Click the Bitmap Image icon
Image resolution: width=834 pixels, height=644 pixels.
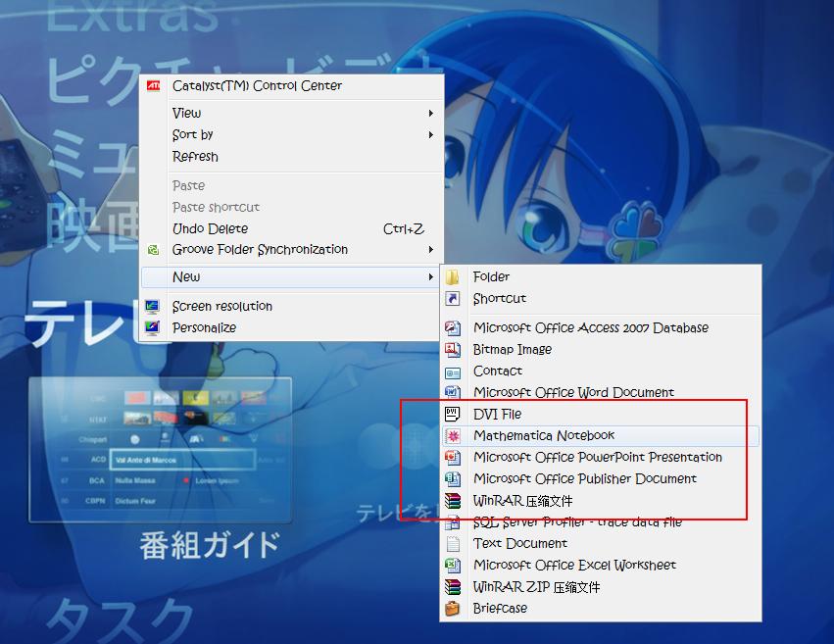(452, 349)
